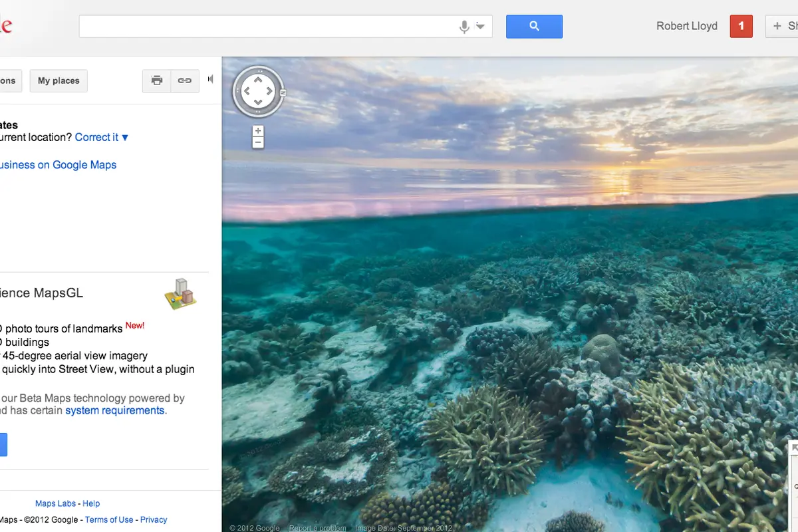The width and height of the screenshot is (798, 532).
Task: Click the N north marker on compass ring
Action: tap(283, 92)
